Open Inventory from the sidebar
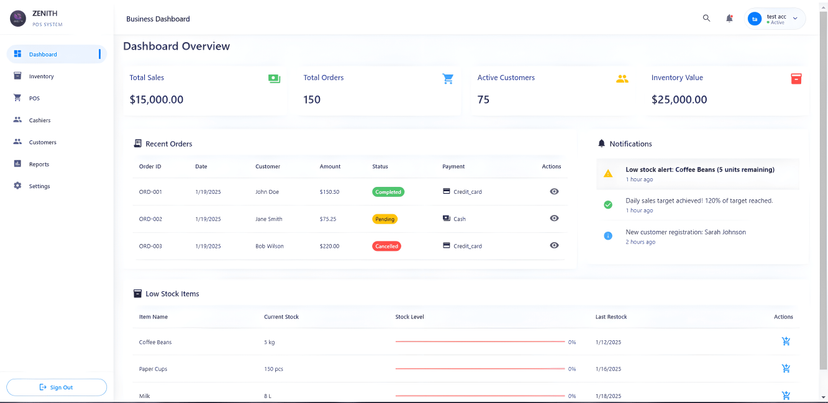The height and width of the screenshot is (403, 828). (x=41, y=76)
